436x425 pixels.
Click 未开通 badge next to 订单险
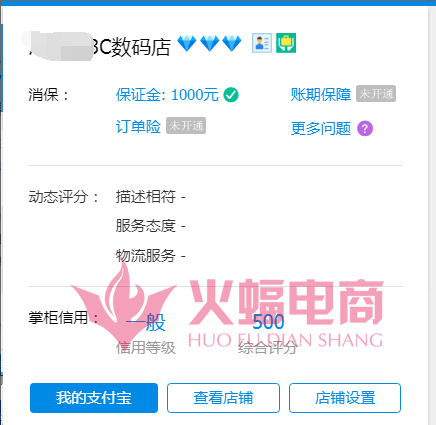(x=186, y=126)
